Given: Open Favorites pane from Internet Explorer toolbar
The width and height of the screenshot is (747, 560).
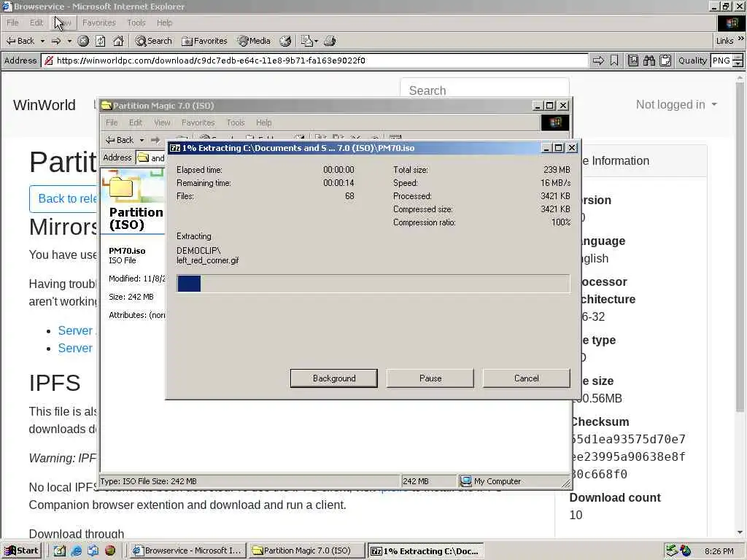Looking at the screenshot, I should tap(204, 41).
